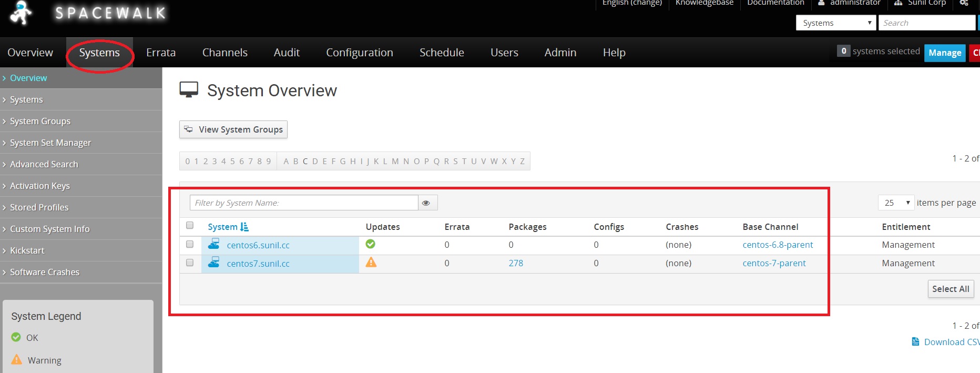Click the Spacewalk astronaut logo

(x=22, y=13)
